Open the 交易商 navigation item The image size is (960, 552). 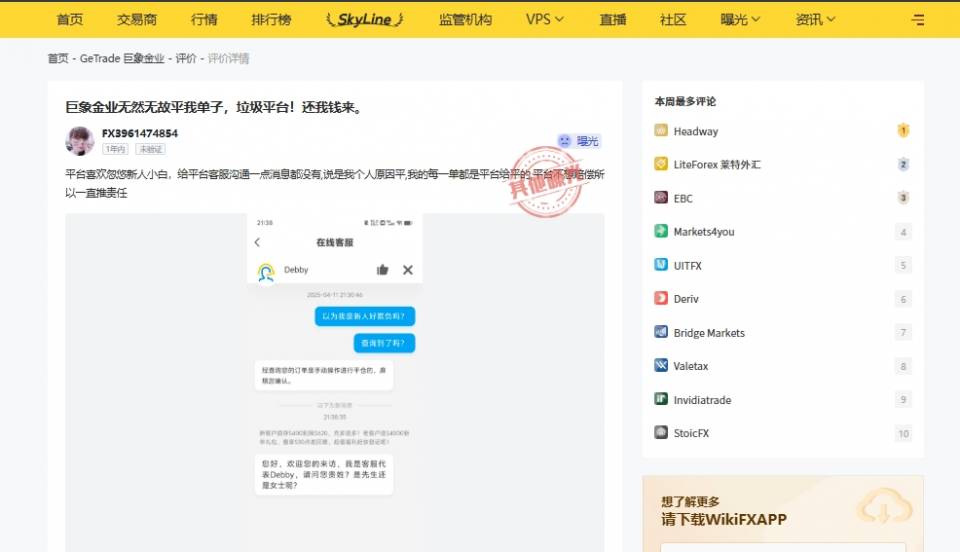click(137, 20)
